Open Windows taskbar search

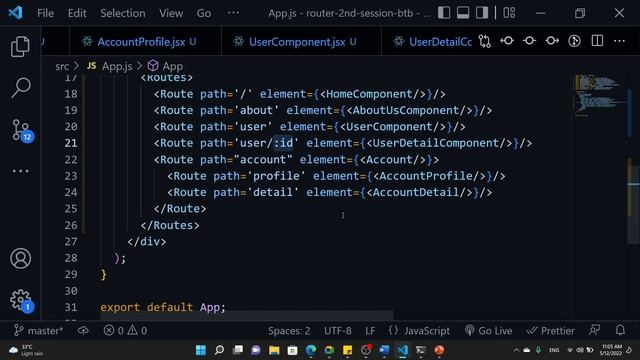coord(219,350)
